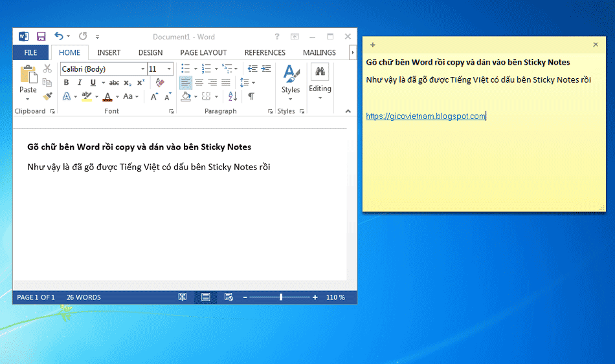
Task: Clear all formatting icon
Action: click(x=160, y=82)
